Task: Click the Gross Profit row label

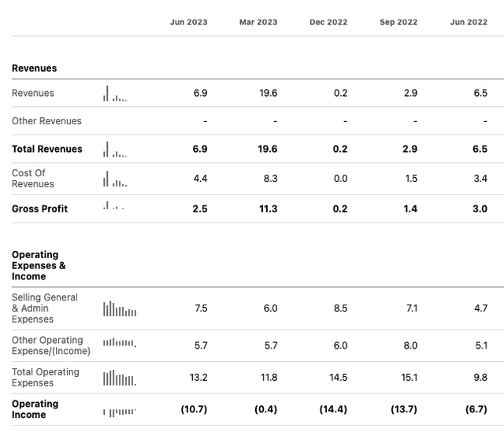Action: tap(39, 209)
